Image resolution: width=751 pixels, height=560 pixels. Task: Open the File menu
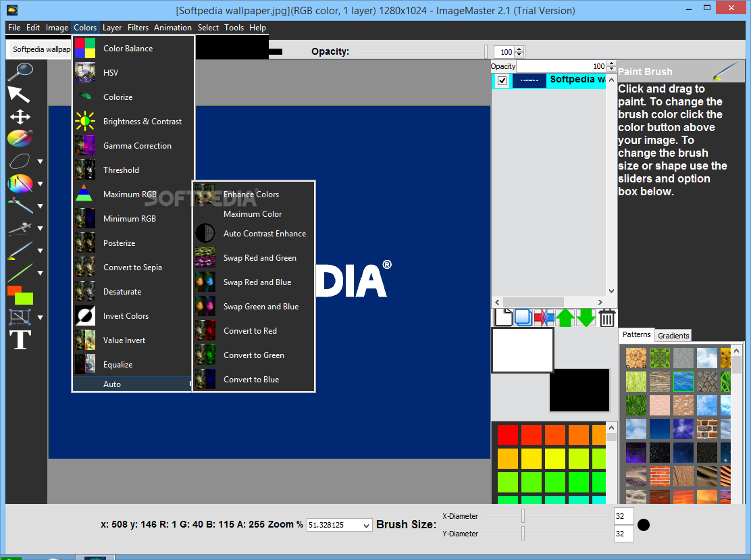14,27
